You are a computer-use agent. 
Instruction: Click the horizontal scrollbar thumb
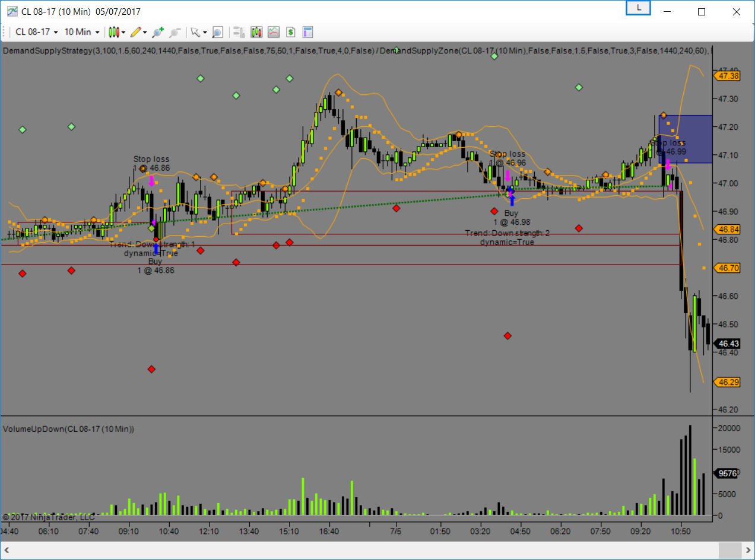(730, 550)
